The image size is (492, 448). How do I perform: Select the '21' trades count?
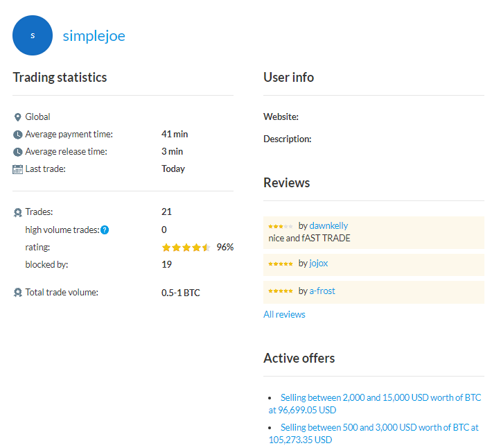coord(166,212)
